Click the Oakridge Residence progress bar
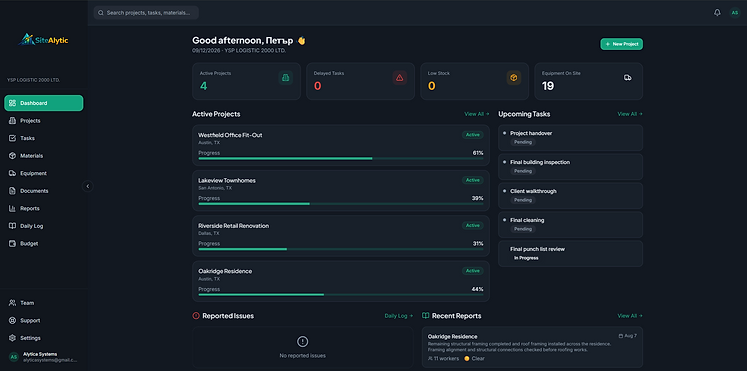This screenshot has width=747, height=371. pyautogui.click(x=341, y=295)
